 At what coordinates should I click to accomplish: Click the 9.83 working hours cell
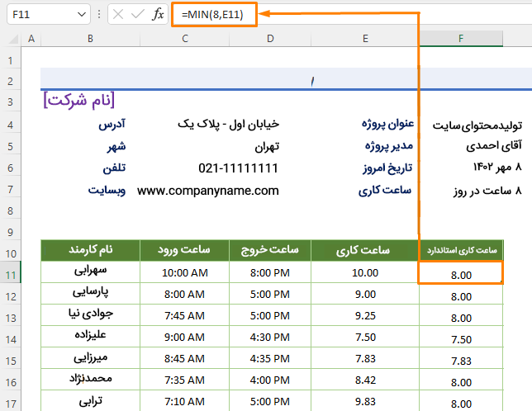point(364,400)
